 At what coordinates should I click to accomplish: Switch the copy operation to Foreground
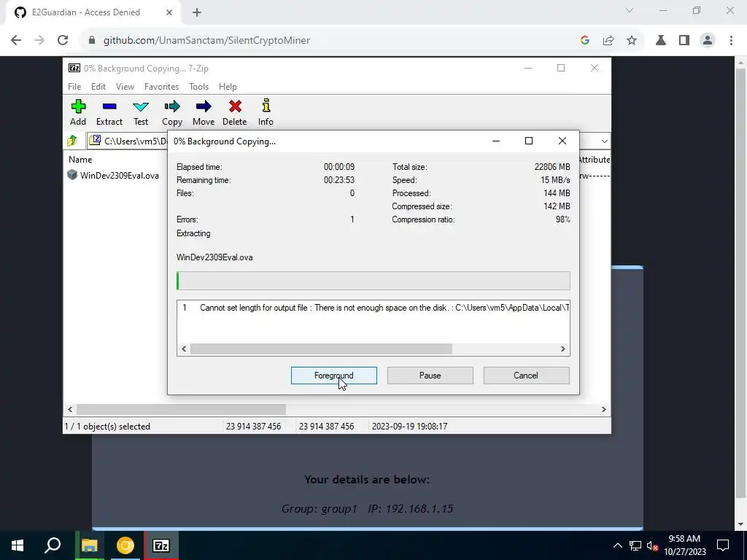point(334,376)
